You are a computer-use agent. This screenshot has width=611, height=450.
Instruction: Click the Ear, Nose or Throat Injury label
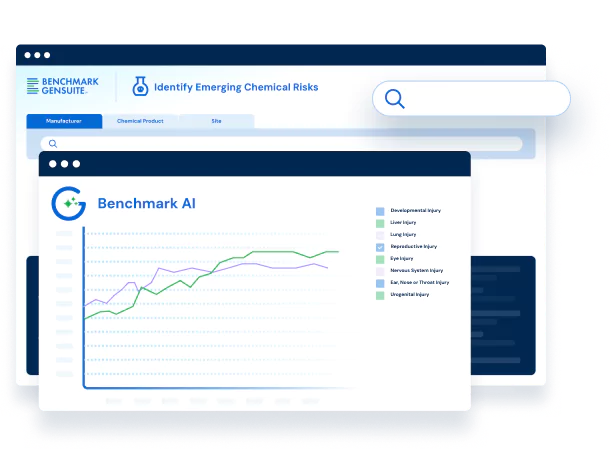[420, 282]
